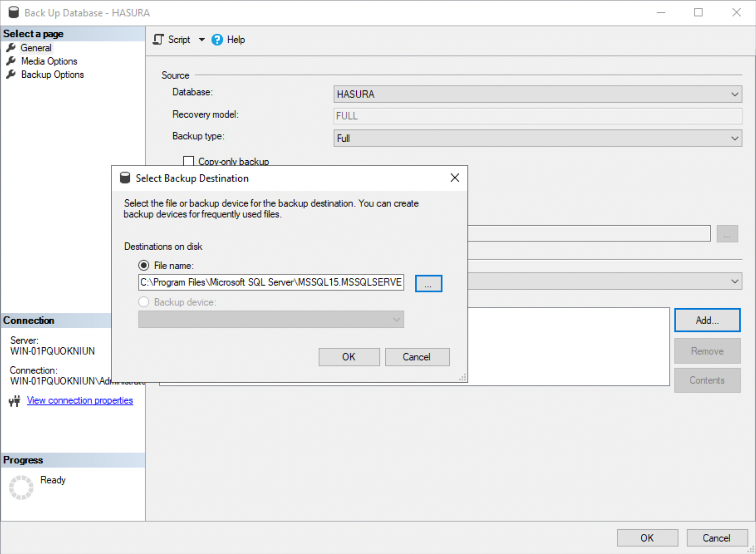Close the Select Backup Destination dialog
Image resolution: width=756 pixels, height=554 pixels.
coord(455,178)
